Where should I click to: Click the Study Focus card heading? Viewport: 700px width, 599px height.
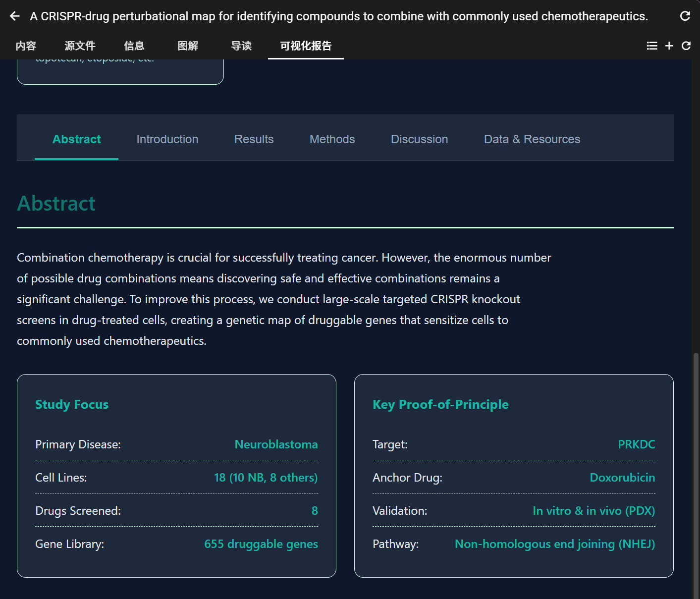(x=72, y=404)
